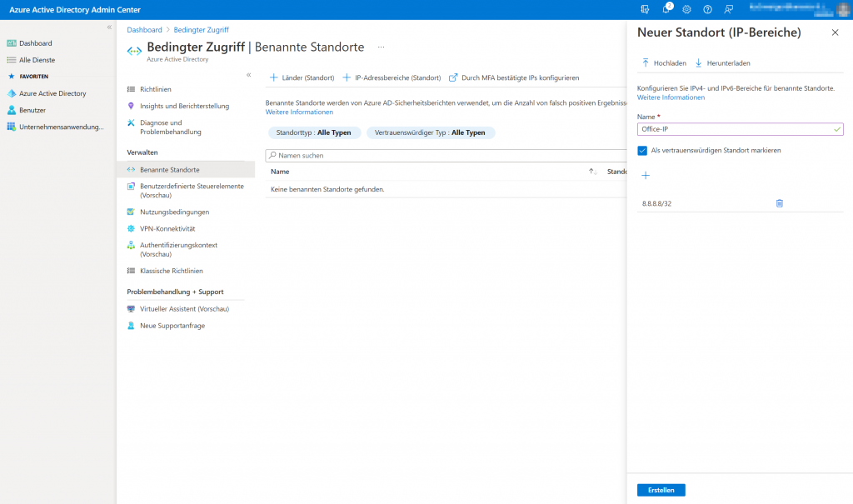
Task: Open the Vertrauenswürdiger Typ filter
Action: click(431, 132)
